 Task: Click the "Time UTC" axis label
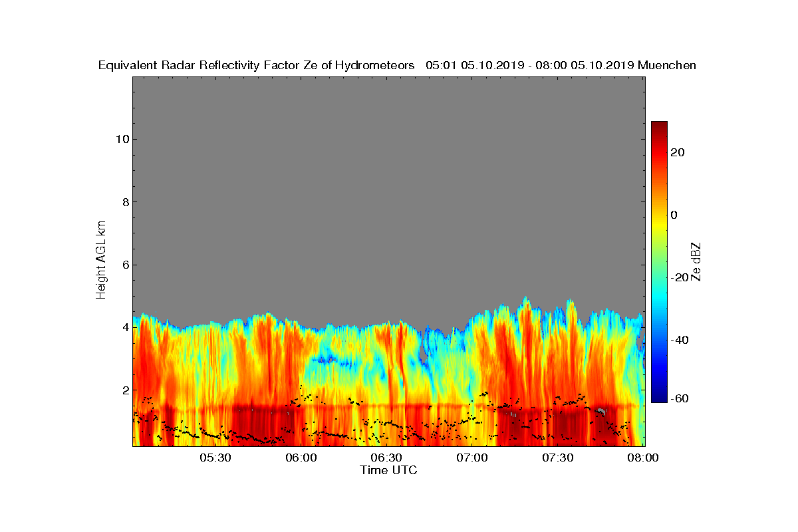[389, 470]
